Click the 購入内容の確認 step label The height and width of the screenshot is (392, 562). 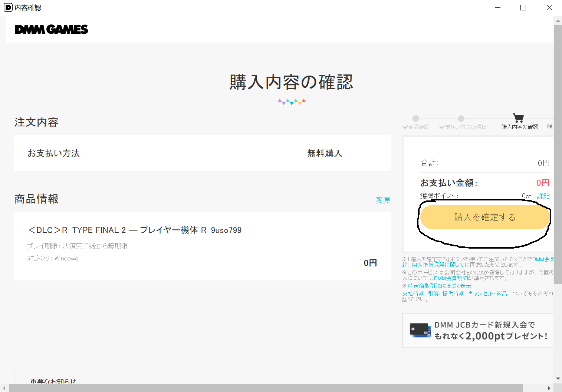pos(520,127)
